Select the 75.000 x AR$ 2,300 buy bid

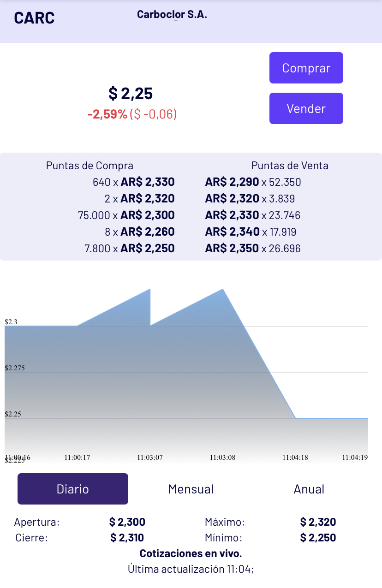click(x=126, y=215)
